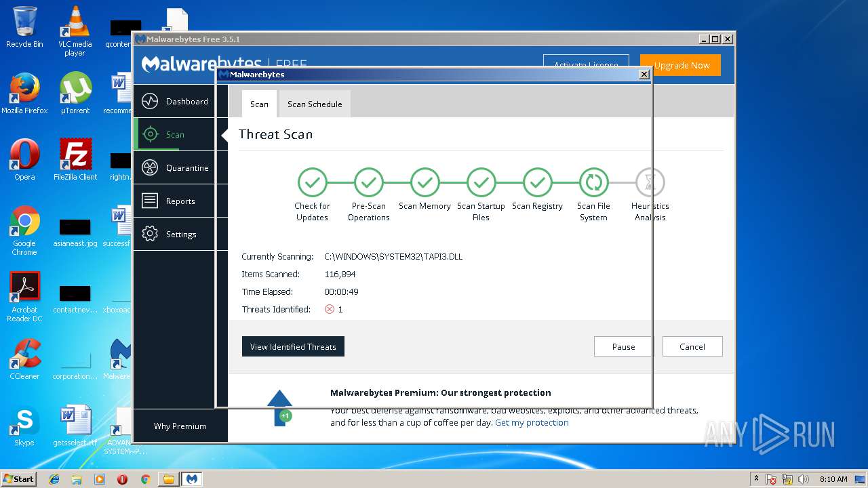Screen dimensions: 868x488
Task: Open Acrobat Reader DC shortcut
Action: tap(24, 298)
